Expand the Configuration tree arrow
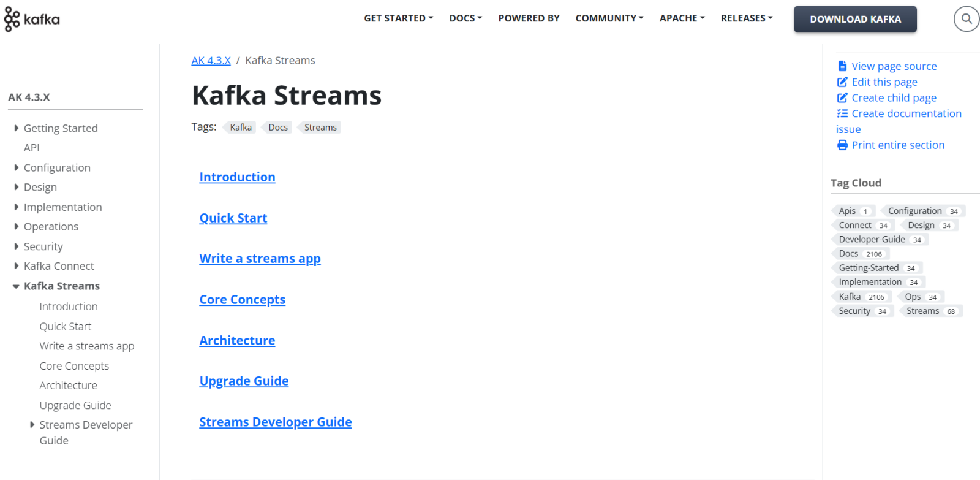Viewport: 980px width, 480px height. tap(17, 167)
